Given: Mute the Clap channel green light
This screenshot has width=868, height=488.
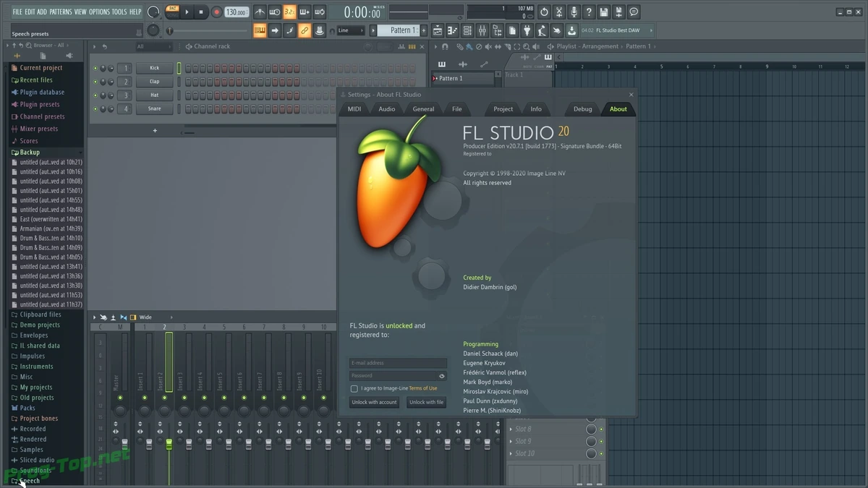Looking at the screenshot, I should (95, 82).
